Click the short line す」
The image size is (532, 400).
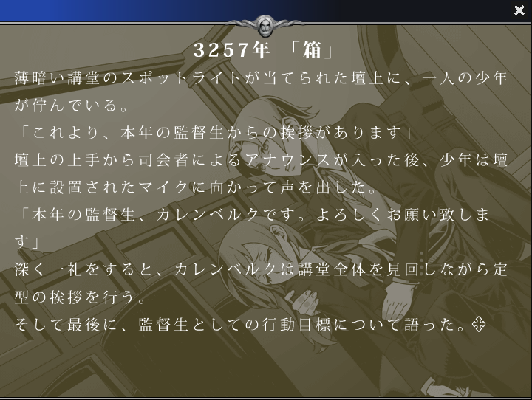(27, 242)
